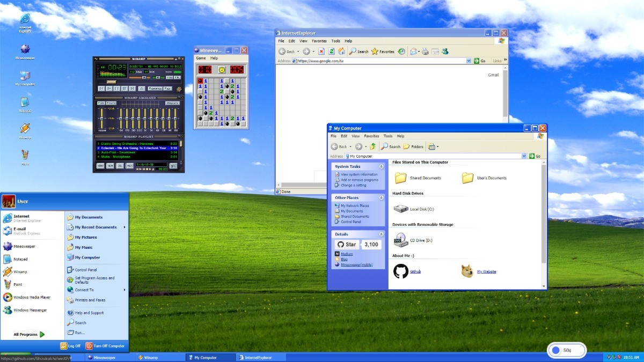This screenshot has width=644, height=362.
Task: Click the GitHub Star button in Details
Action: 347,245
